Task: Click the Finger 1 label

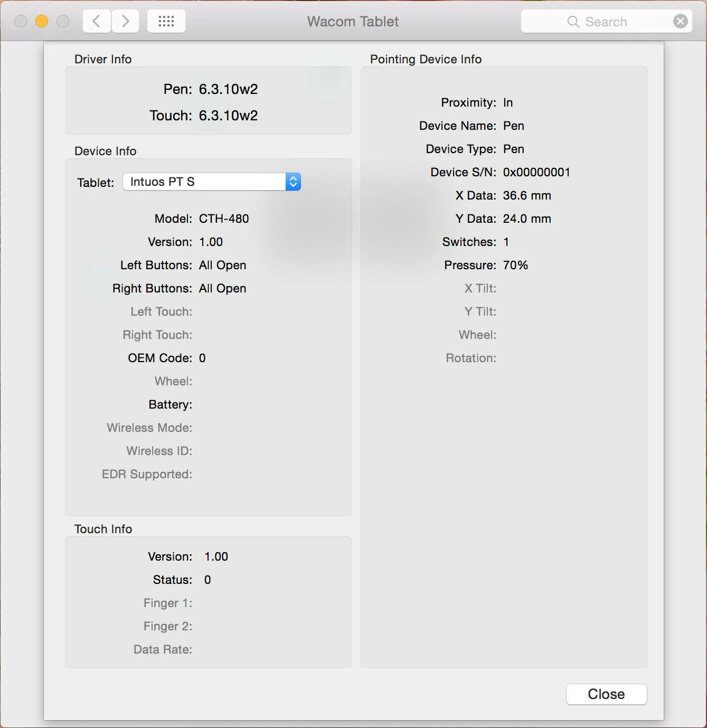Action: tap(168, 603)
